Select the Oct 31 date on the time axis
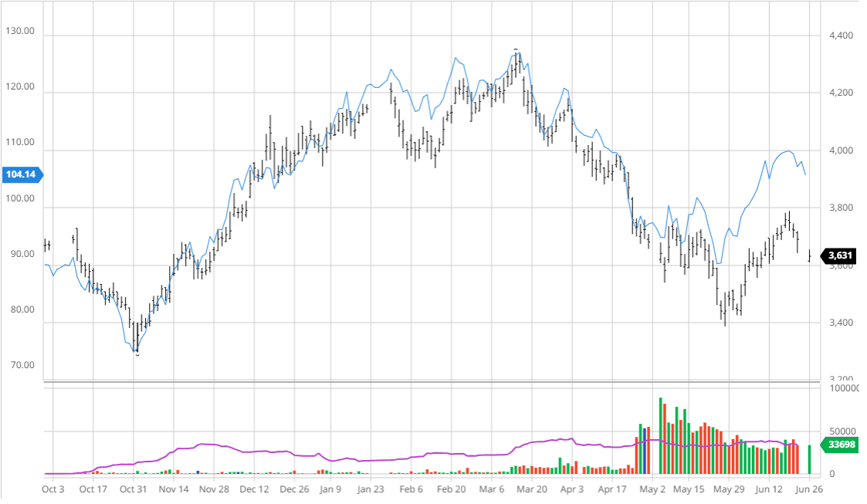The height and width of the screenshot is (504, 867). (x=133, y=489)
